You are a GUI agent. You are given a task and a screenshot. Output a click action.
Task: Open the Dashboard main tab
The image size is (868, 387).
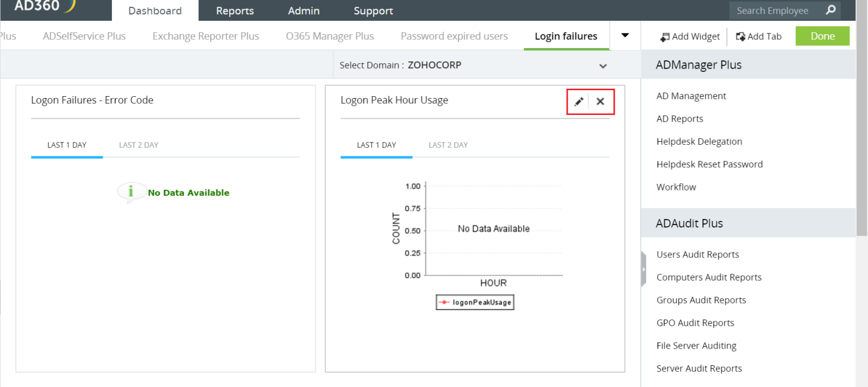(x=155, y=10)
